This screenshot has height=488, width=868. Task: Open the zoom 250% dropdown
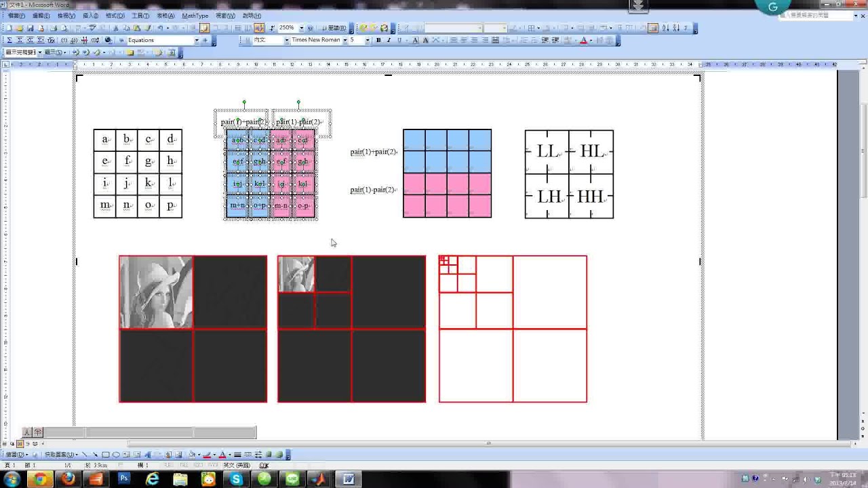(x=302, y=28)
